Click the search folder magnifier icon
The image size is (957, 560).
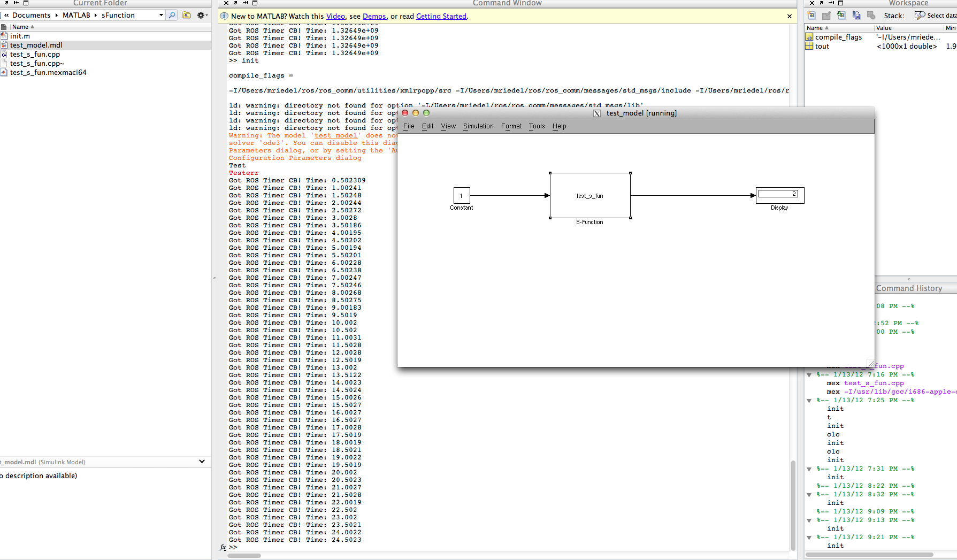click(172, 15)
